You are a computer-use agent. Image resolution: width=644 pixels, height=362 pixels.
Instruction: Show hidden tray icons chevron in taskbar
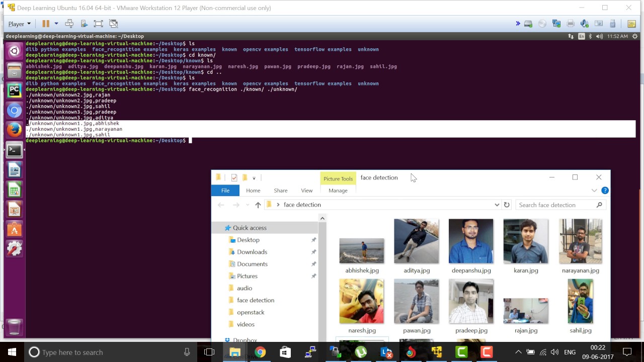tap(518, 352)
